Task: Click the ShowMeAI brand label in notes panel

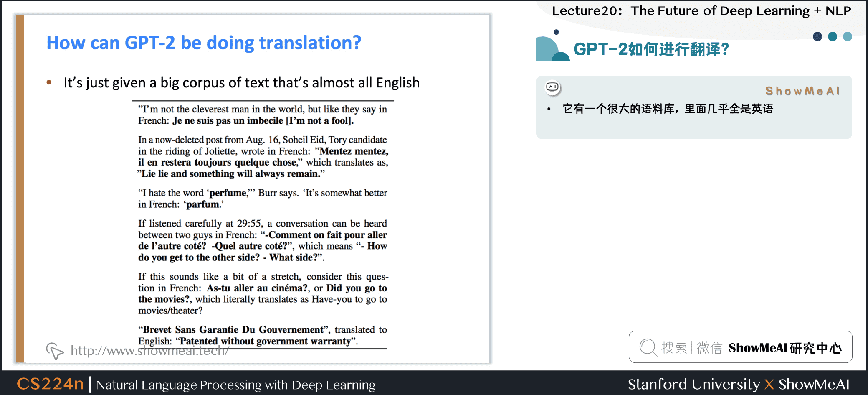Action: (802, 91)
